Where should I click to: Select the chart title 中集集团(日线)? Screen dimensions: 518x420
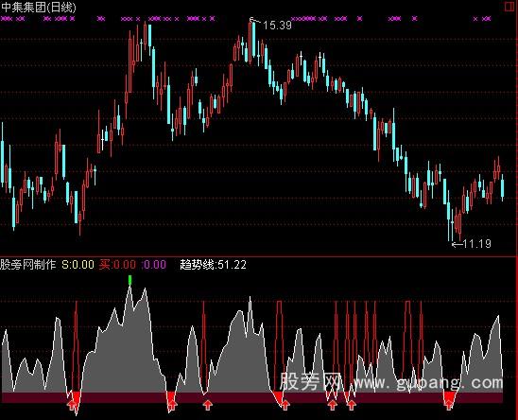[x=39, y=8]
